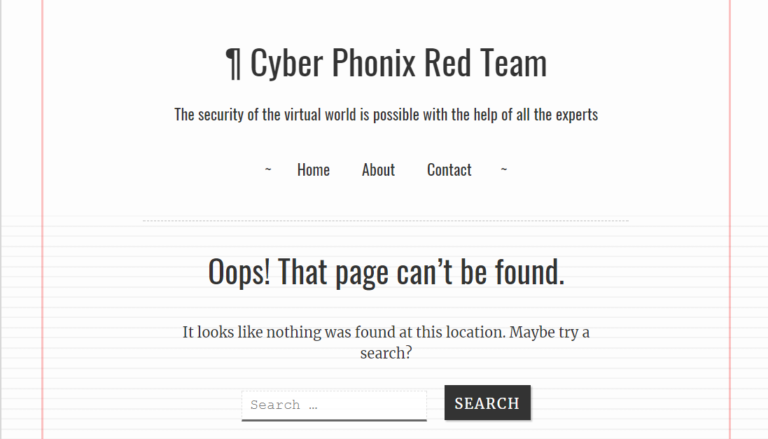
Task: Click the Oops! That page can't be found heading
Action: click(x=386, y=271)
